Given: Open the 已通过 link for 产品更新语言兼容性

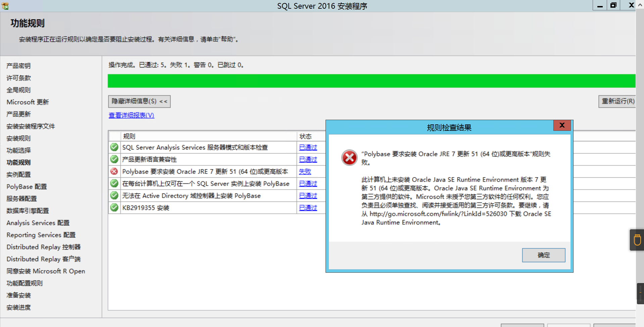Looking at the screenshot, I should [308, 159].
